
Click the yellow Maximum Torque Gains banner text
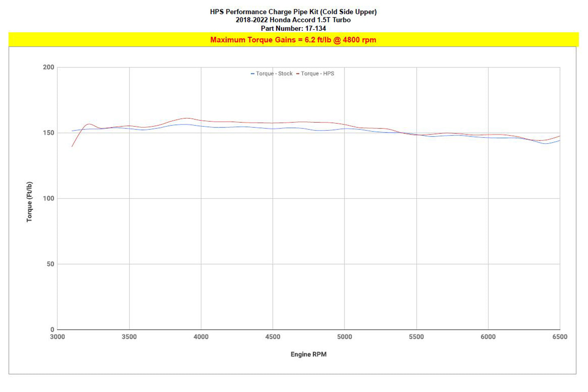pyautogui.click(x=293, y=40)
